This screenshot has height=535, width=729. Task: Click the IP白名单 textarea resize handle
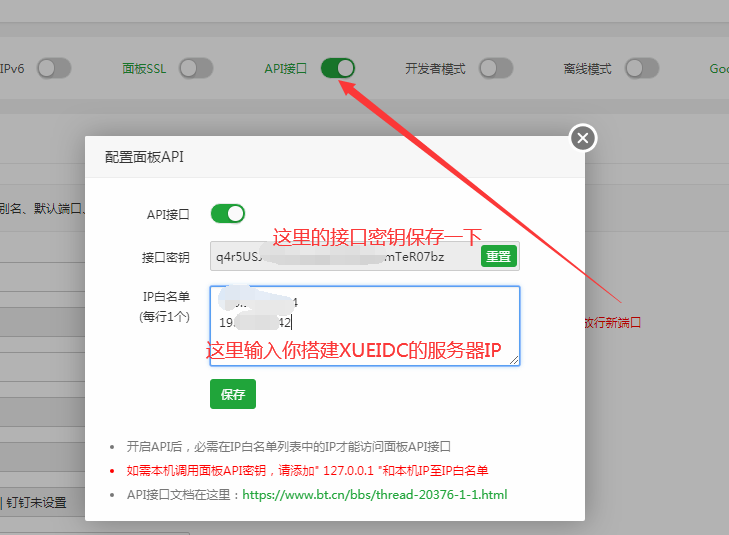point(514,359)
